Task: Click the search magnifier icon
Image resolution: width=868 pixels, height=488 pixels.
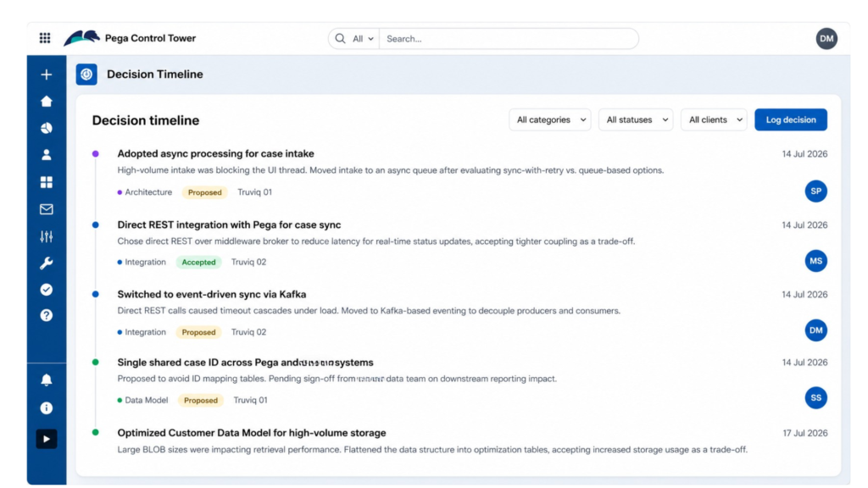Action: tap(340, 39)
